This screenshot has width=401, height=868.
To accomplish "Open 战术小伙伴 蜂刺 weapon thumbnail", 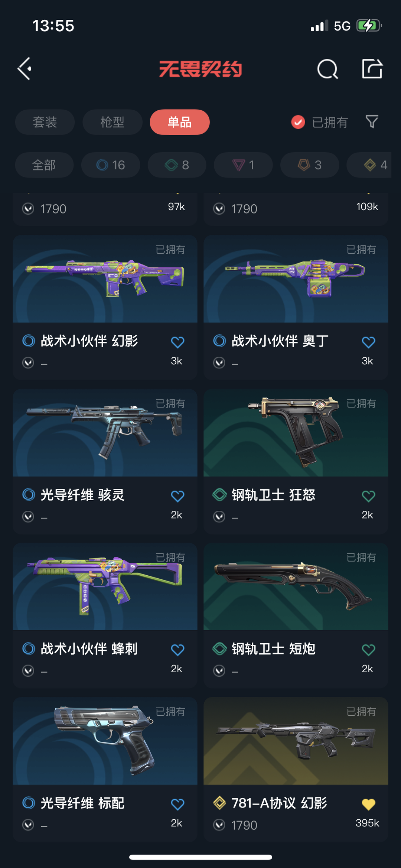I will (x=105, y=586).
